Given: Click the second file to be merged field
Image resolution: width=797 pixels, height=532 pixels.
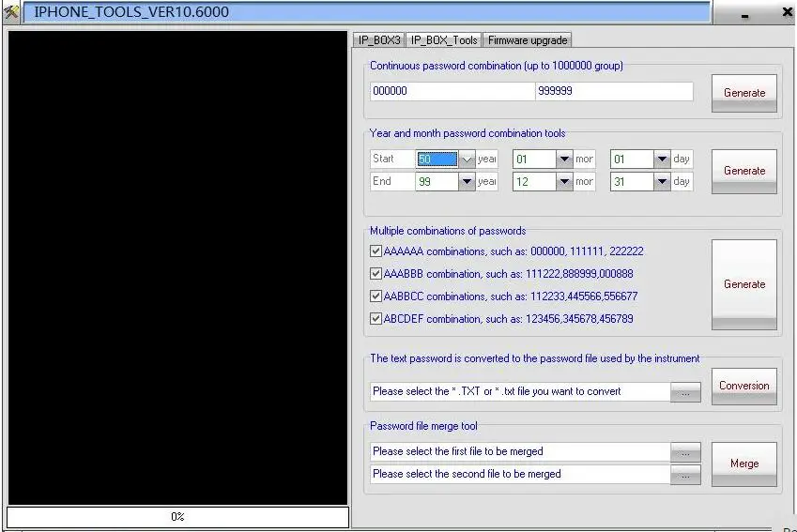Looking at the screenshot, I should tap(520, 474).
